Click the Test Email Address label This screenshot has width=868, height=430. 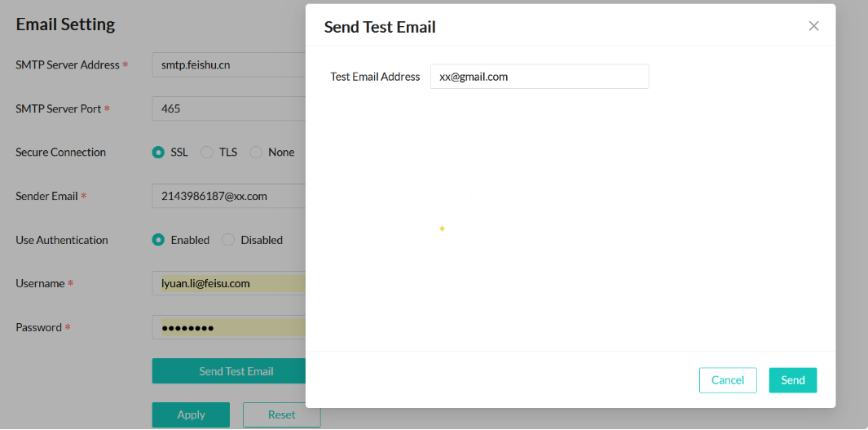375,77
